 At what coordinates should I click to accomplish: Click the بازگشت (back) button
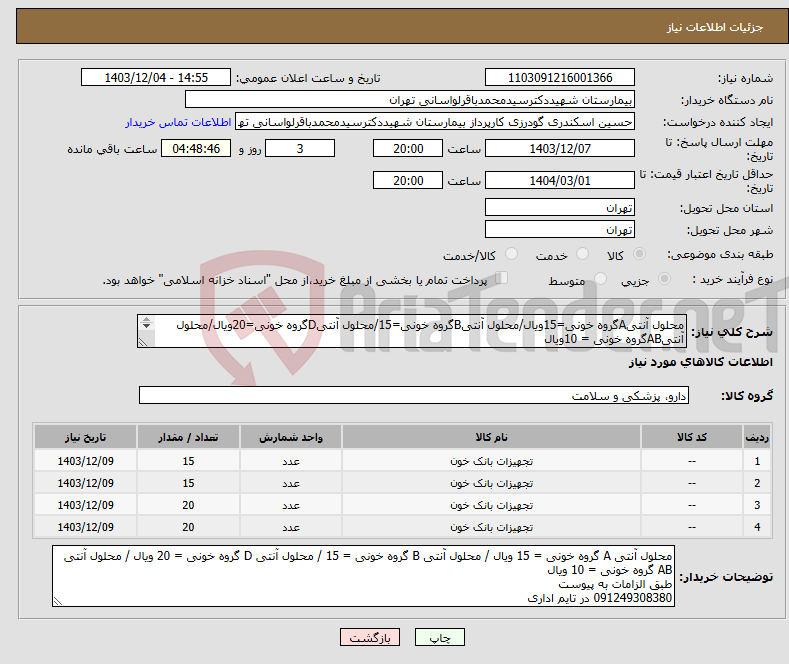[370, 637]
